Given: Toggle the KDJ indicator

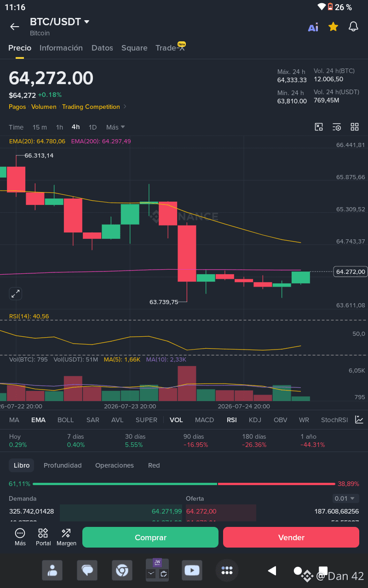Looking at the screenshot, I should coord(255,420).
